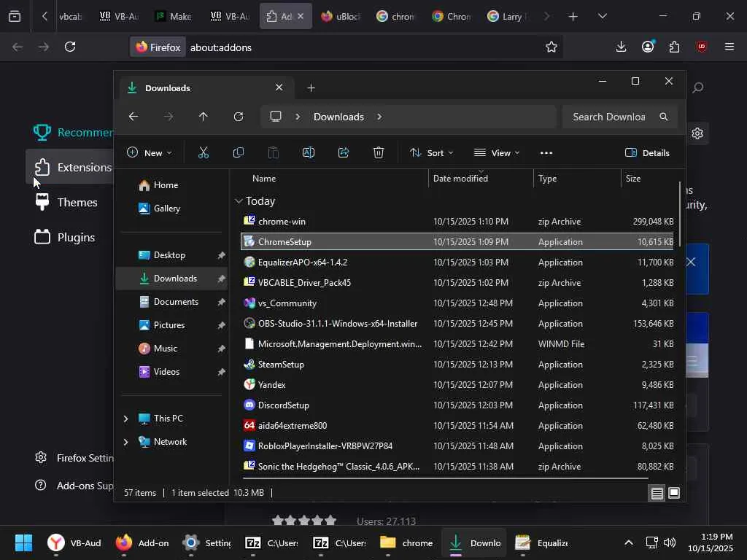Open Firefox account icon
The image size is (747, 560).
pos(648,47)
